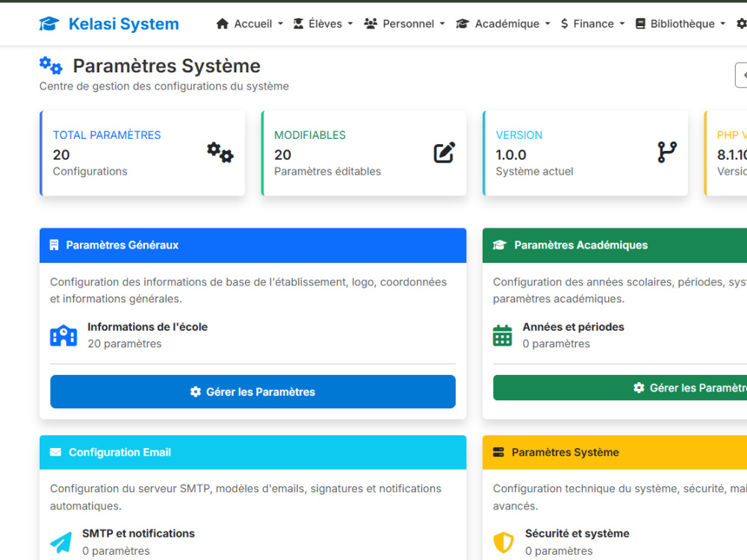The width and height of the screenshot is (747, 560).
Task: Click the building icon in Paramètres Généraux header
Action: point(55,245)
